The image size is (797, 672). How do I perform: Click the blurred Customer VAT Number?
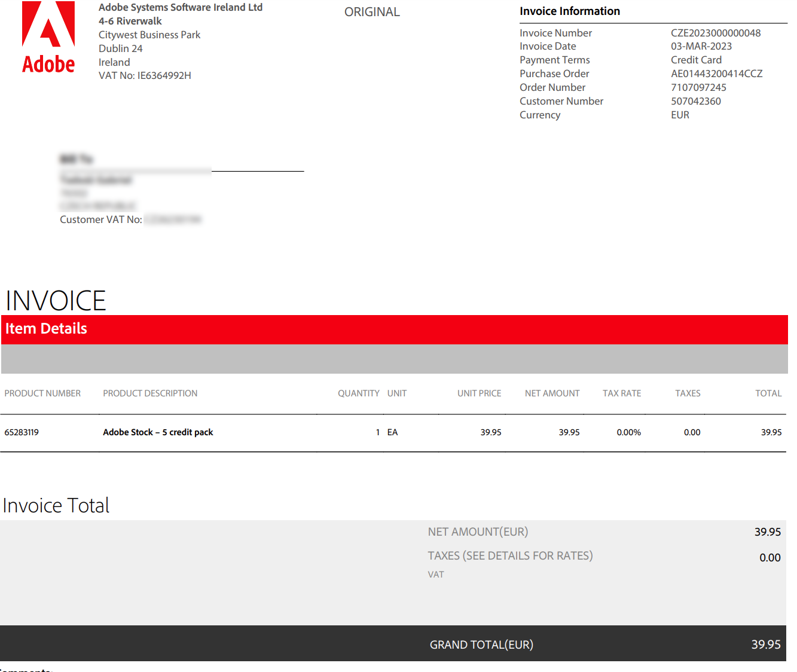[173, 219]
